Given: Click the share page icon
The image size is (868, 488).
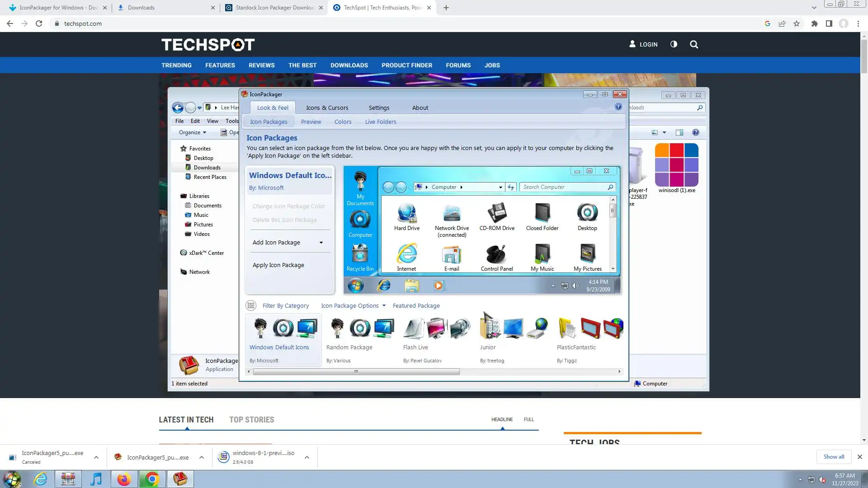Looking at the screenshot, I should point(782,23).
